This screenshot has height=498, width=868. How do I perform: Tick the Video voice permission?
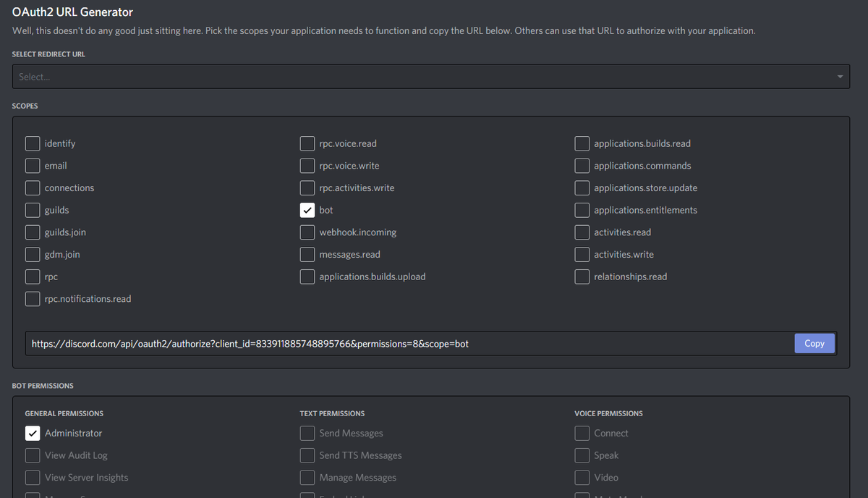582,477
